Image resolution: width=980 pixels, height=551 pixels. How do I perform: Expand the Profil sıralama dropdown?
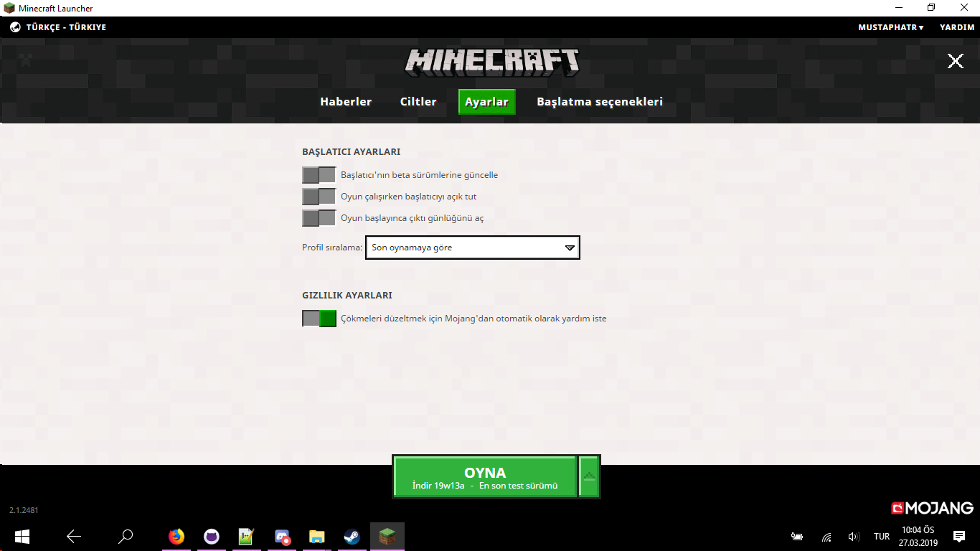473,248
